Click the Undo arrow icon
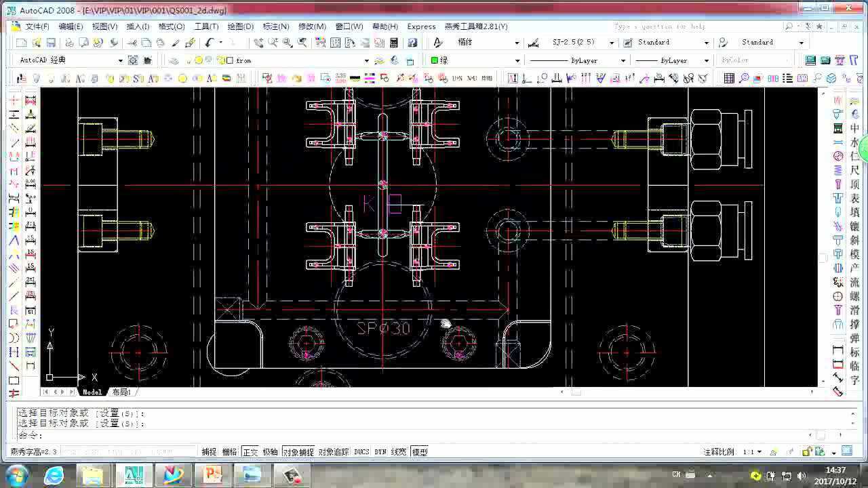 pos(210,43)
